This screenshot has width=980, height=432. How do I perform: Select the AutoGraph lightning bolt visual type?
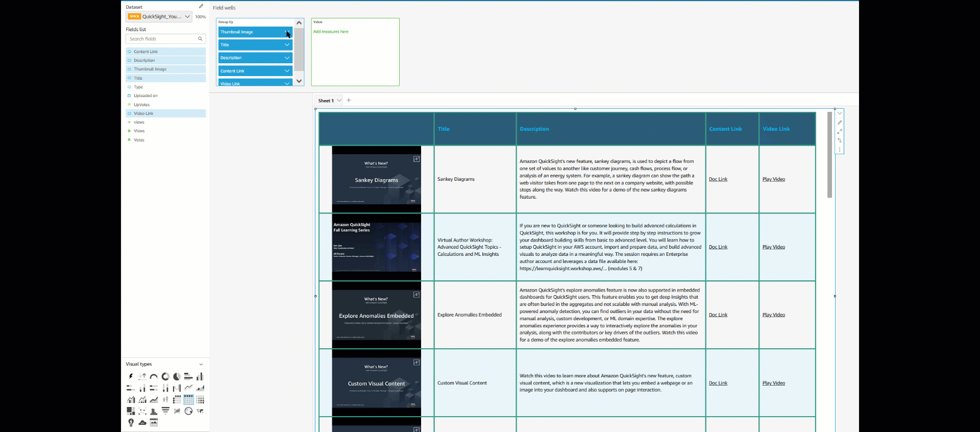(x=131, y=376)
